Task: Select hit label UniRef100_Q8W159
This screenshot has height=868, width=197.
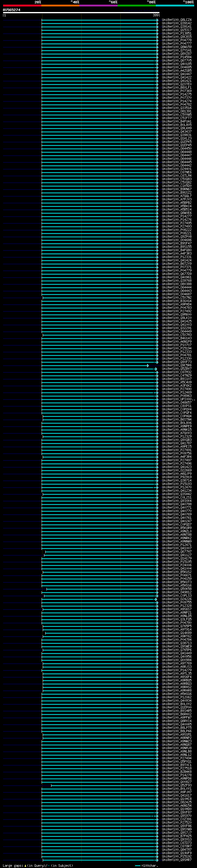Action: click(x=177, y=47)
